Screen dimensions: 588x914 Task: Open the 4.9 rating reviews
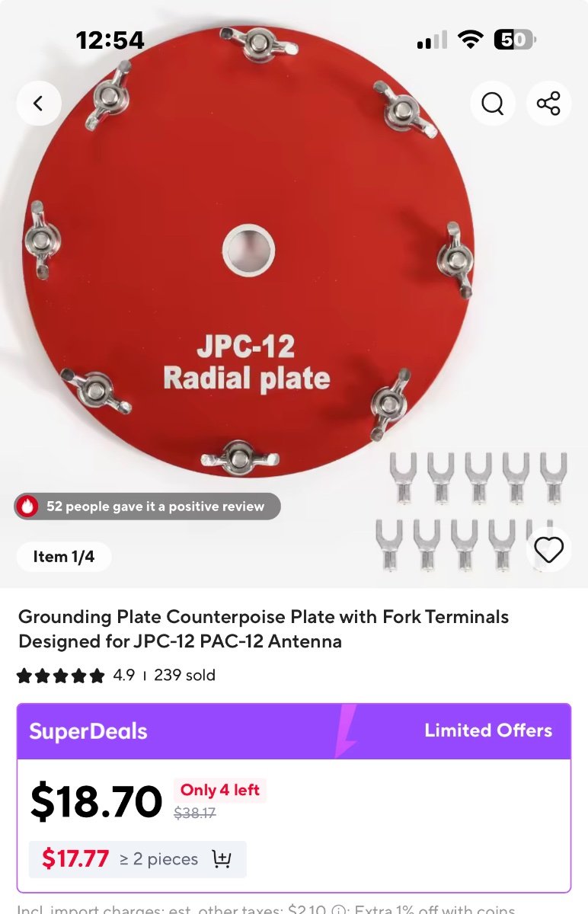[x=124, y=676]
